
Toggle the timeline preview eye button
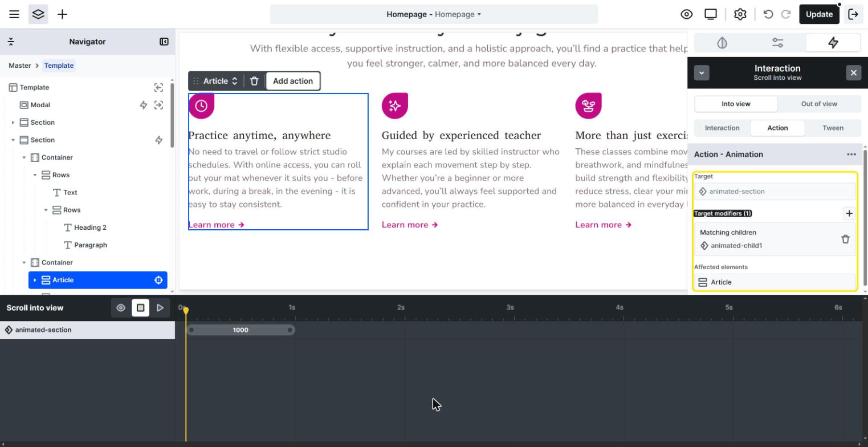121,308
